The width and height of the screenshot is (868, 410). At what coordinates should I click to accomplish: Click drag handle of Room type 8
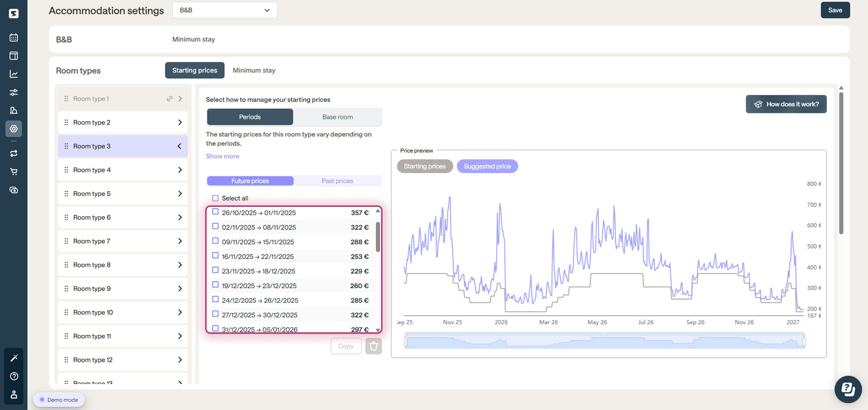point(66,265)
